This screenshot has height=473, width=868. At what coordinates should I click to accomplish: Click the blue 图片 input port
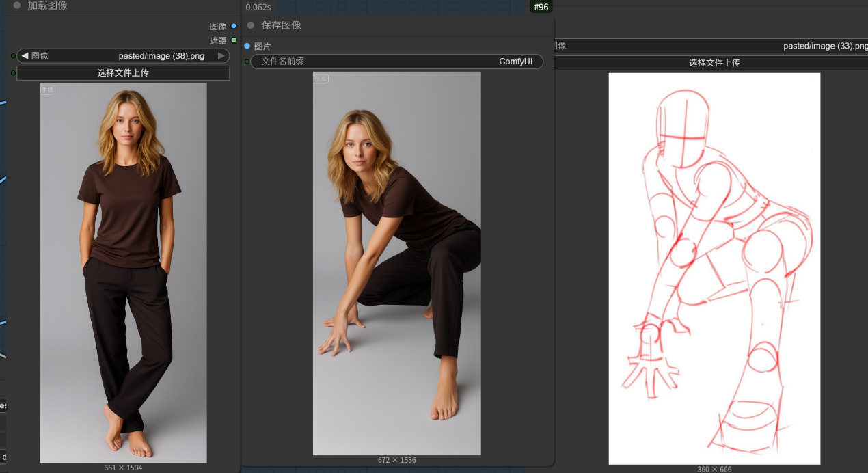(247, 46)
